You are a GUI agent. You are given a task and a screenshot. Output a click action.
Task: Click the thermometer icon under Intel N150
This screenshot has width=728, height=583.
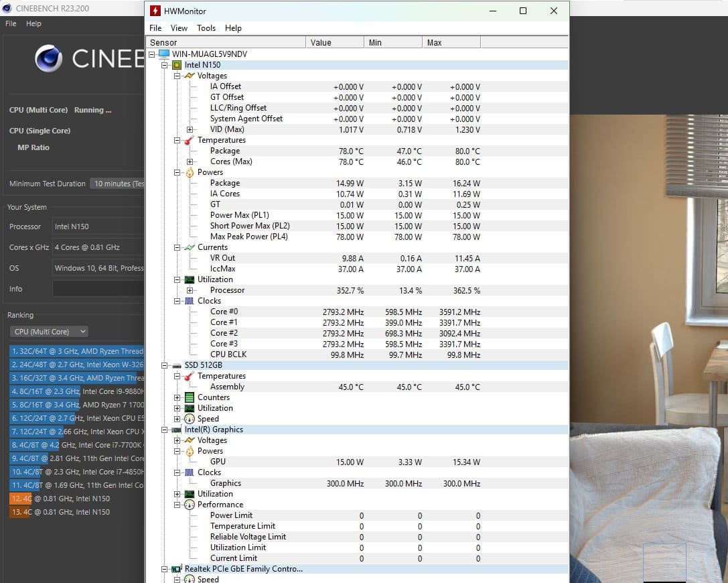pyautogui.click(x=190, y=140)
